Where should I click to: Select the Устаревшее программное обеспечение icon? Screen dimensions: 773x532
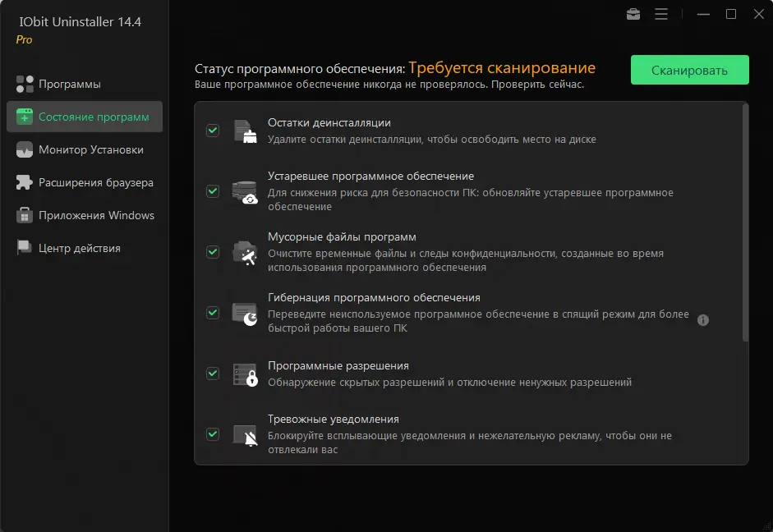[244, 190]
